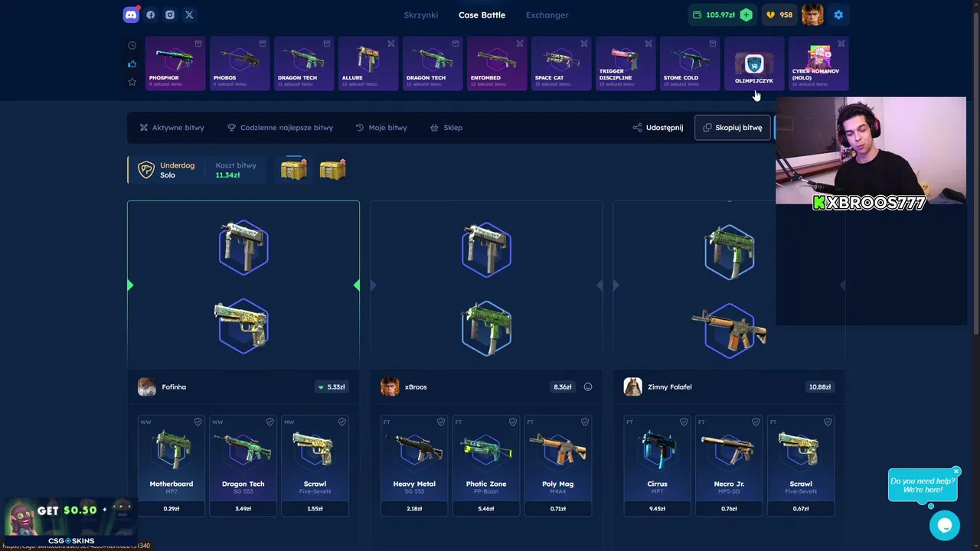The height and width of the screenshot is (551, 980).
Task: Click shield icon on Motherboard card
Action: click(198, 422)
